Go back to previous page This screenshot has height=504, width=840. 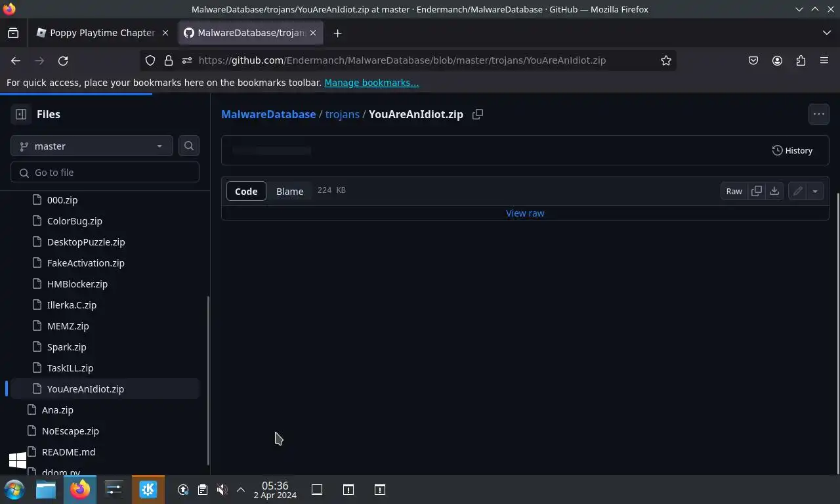click(16, 60)
